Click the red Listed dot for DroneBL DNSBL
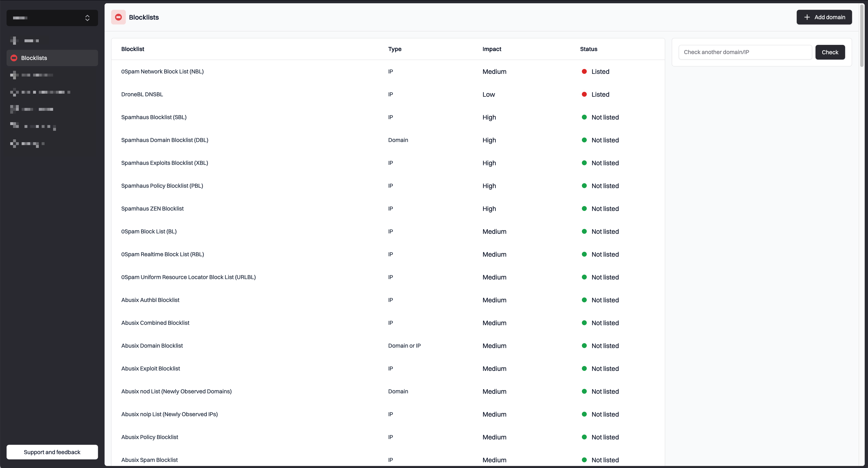This screenshot has width=868, height=468. [584, 94]
